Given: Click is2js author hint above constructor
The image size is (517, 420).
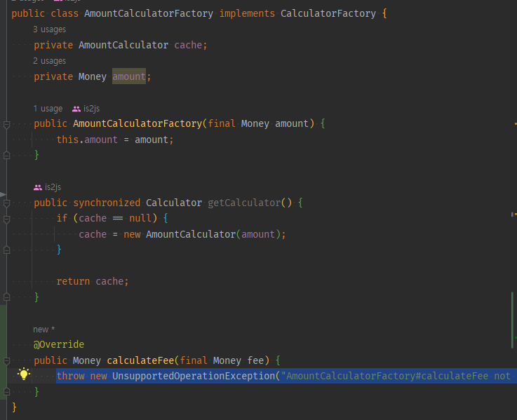Looking at the screenshot, I should point(91,109).
